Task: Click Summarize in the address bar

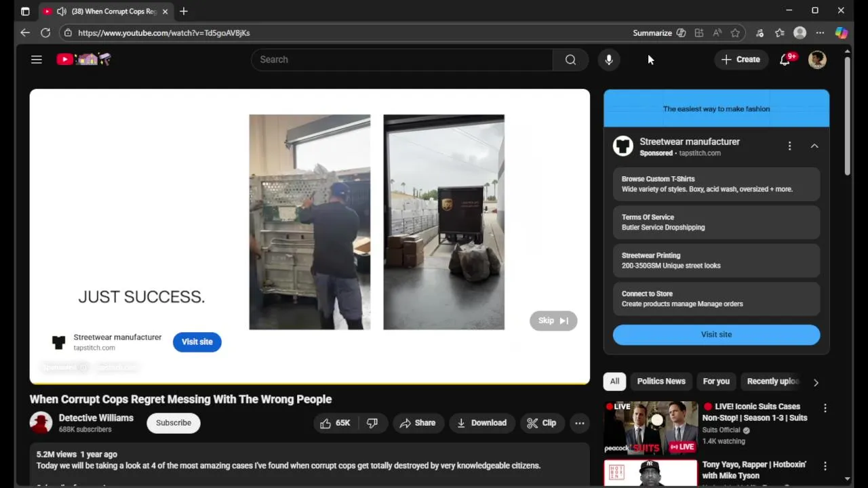Action: [652, 33]
